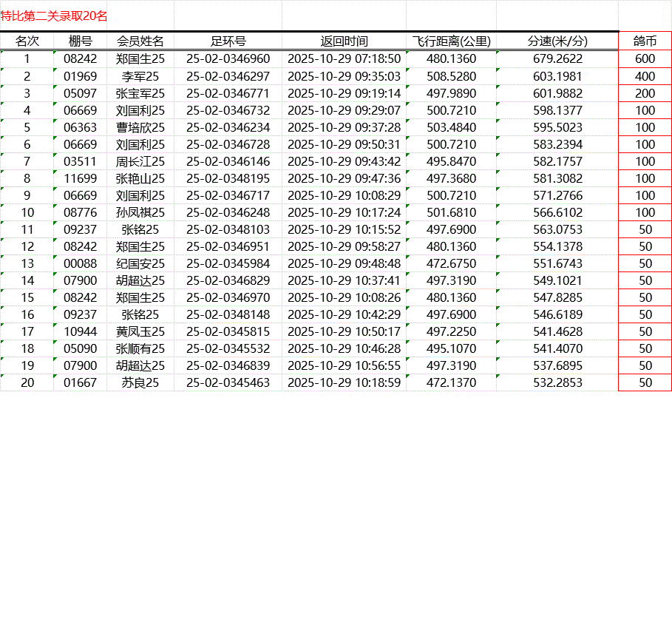Select flight distance 472.6750
The height and width of the screenshot is (631, 672).
(451, 263)
